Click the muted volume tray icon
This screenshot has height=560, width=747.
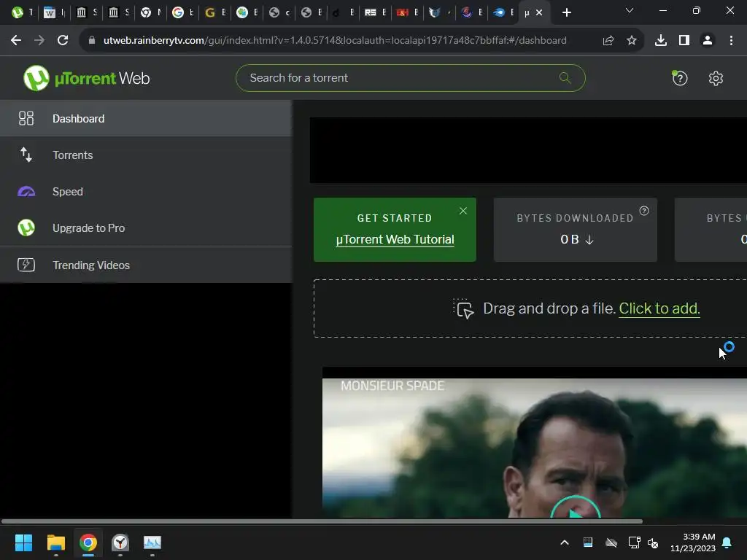pos(653,542)
